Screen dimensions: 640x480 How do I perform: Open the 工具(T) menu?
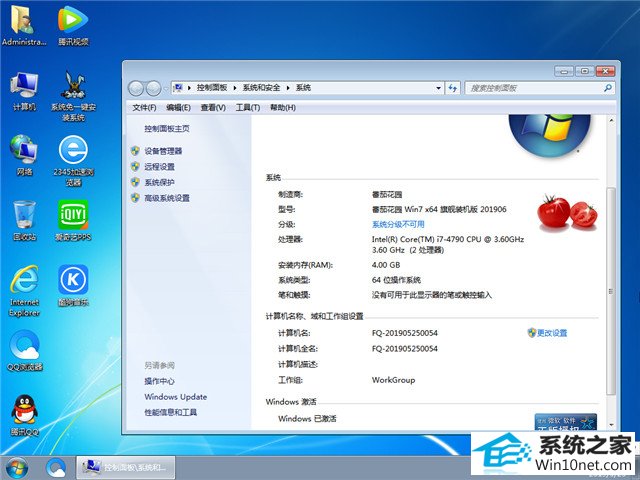(248, 107)
